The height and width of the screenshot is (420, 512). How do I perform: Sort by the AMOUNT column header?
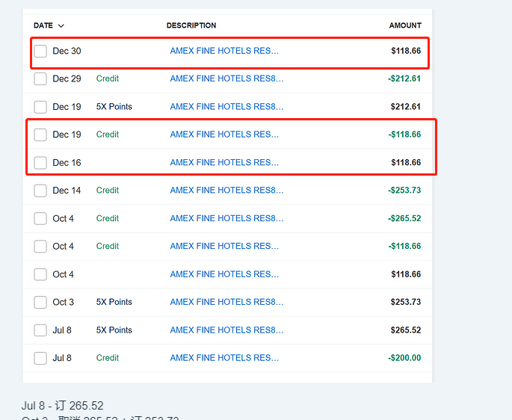click(405, 25)
